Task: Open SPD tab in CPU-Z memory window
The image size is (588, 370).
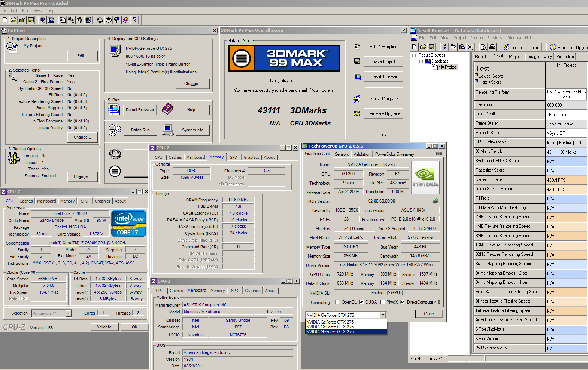Action: [233, 157]
